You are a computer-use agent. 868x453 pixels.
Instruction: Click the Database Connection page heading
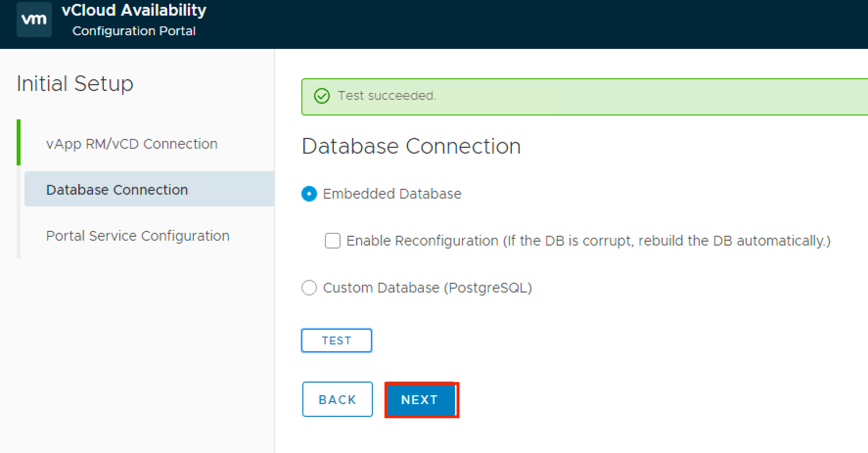click(x=411, y=146)
